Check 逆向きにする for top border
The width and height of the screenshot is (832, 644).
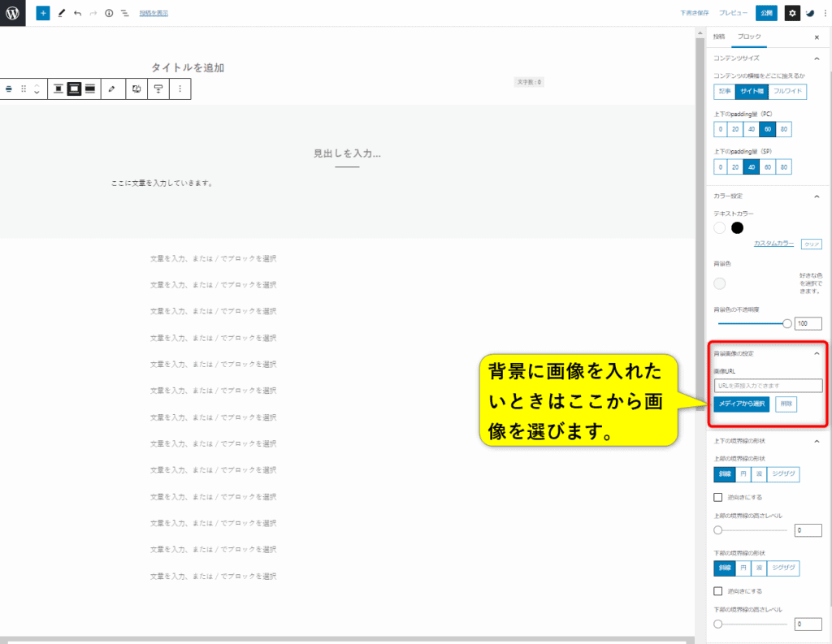718,498
